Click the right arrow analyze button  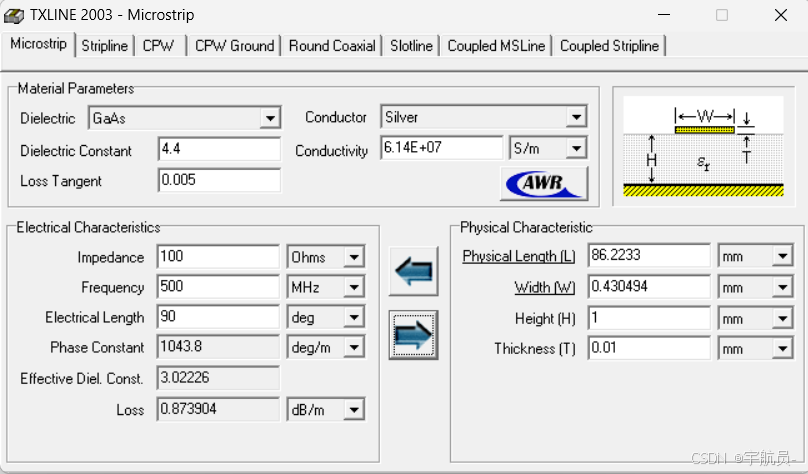(x=413, y=335)
